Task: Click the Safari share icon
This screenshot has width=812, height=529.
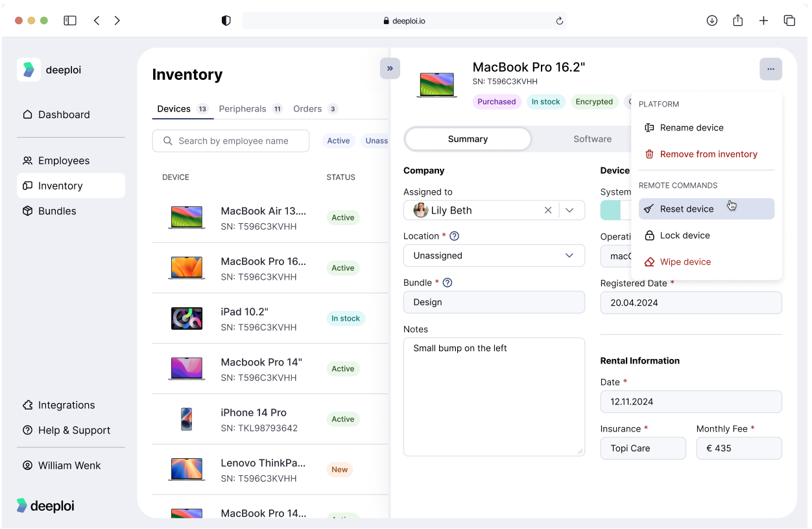Action: [738, 20]
